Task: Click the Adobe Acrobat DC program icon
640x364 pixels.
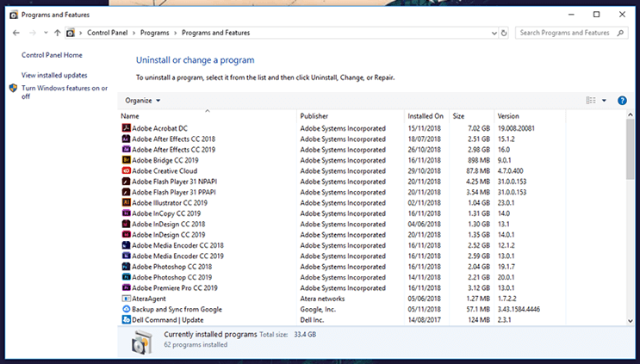Action: pos(126,128)
